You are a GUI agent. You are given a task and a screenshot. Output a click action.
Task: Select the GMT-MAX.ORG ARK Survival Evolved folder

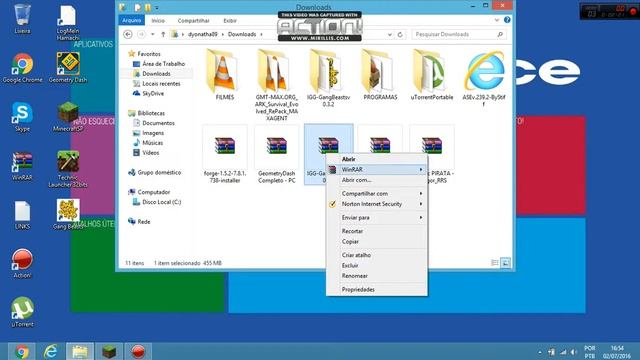276,85
